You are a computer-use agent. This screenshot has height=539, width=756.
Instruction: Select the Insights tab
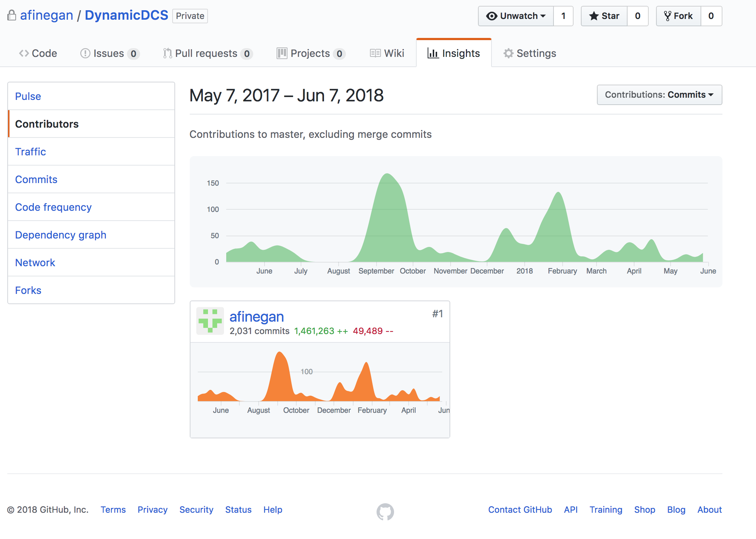(x=454, y=53)
